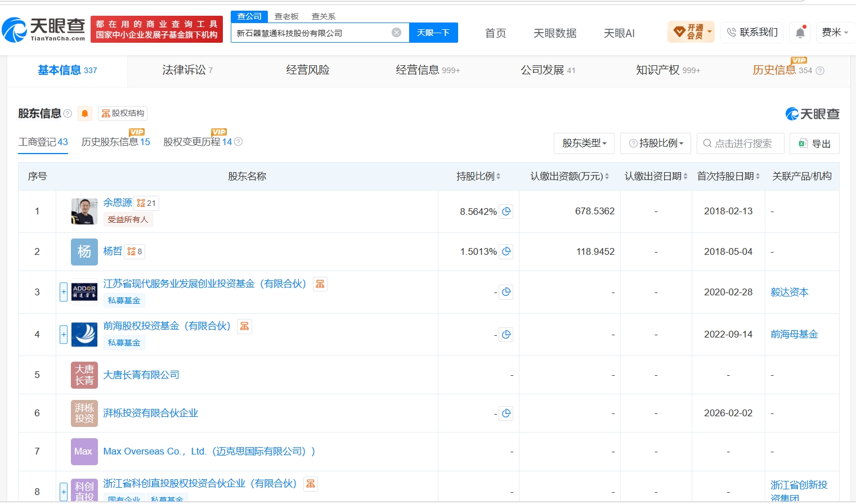Open 余恩源's related-companies badge showing 21
Viewport: 856px width, 504px height.
coord(146,203)
